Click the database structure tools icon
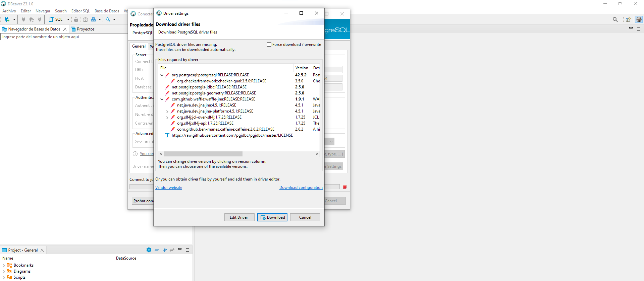644x281 pixels. (x=94, y=19)
